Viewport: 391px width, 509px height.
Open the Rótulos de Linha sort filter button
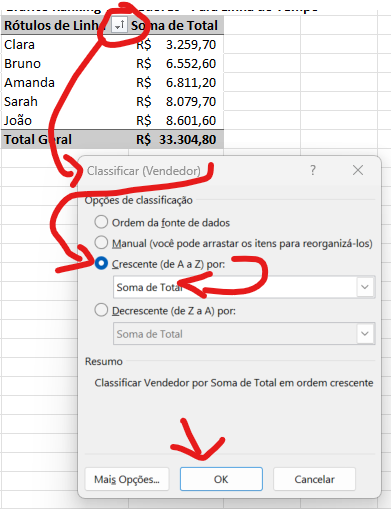[x=119, y=25]
